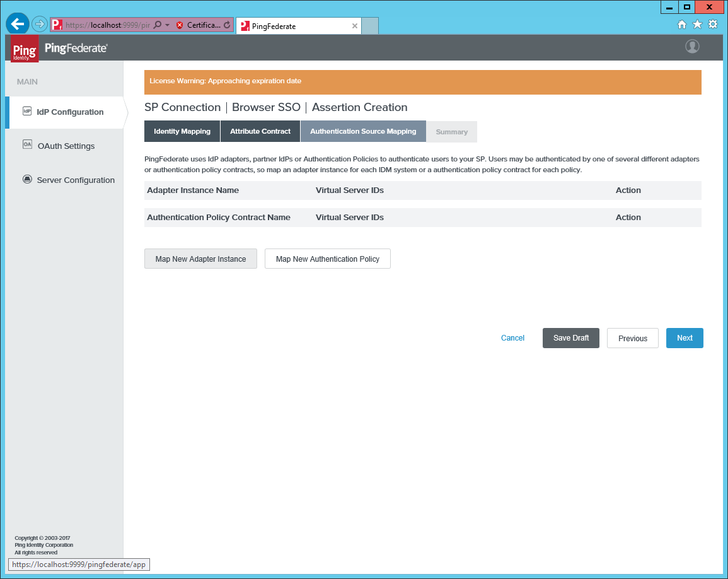This screenshot has width=728, height=579.
Task: Click the Save Draft button
Action: (571, 338)
